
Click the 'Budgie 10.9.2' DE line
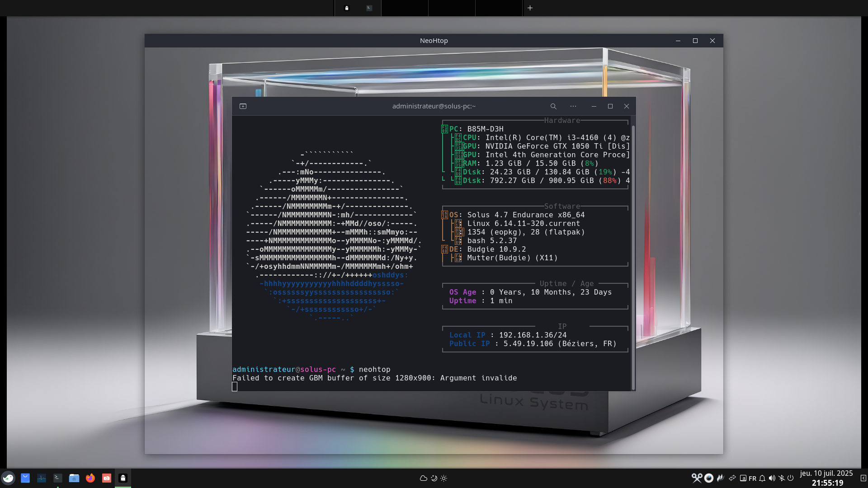[484, 249]
